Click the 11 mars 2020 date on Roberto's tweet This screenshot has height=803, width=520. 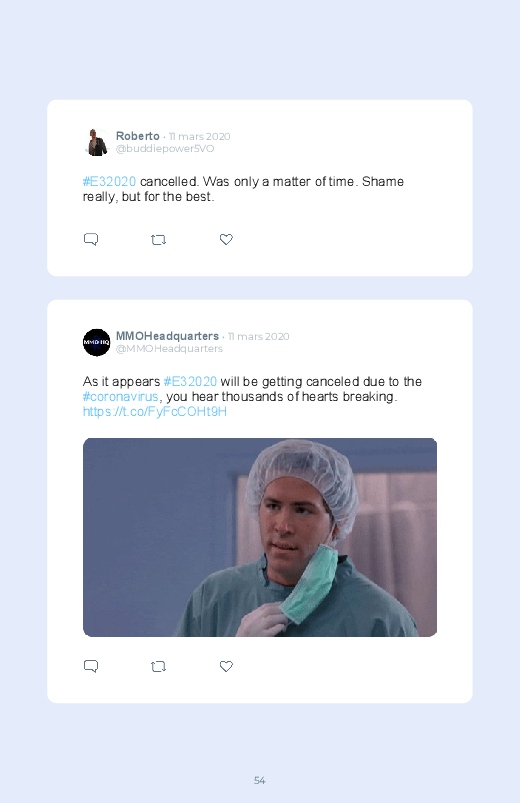pyautogui.click(x=199, y=136)
